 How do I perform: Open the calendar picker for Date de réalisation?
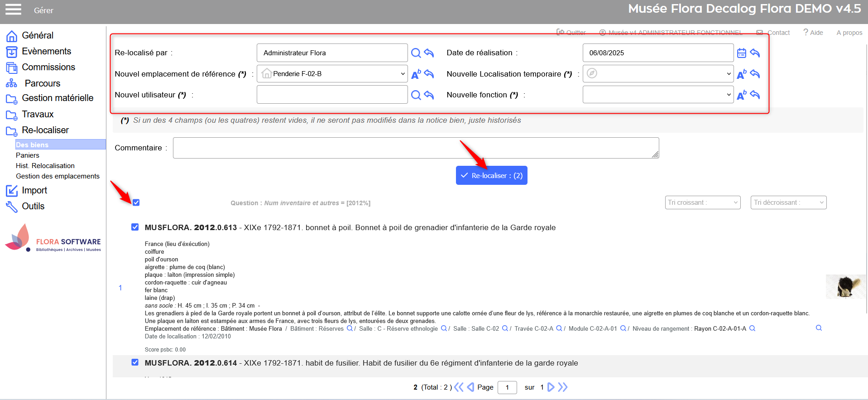point(741,53)
